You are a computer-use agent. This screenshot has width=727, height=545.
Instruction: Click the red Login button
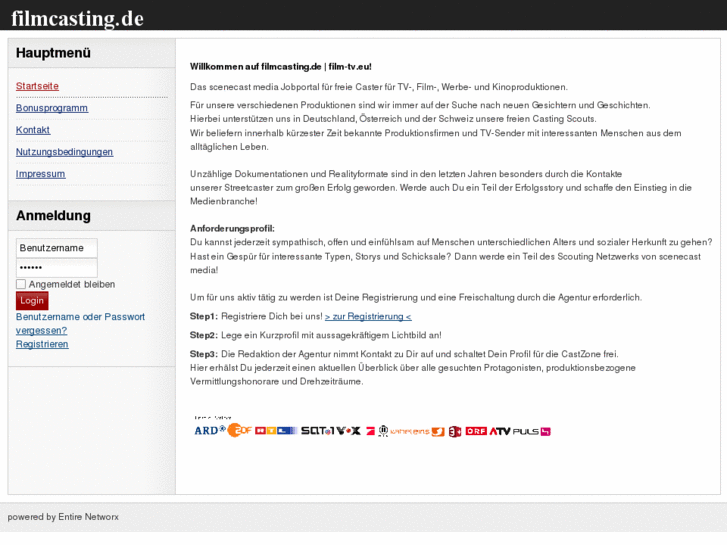(32, 301)
